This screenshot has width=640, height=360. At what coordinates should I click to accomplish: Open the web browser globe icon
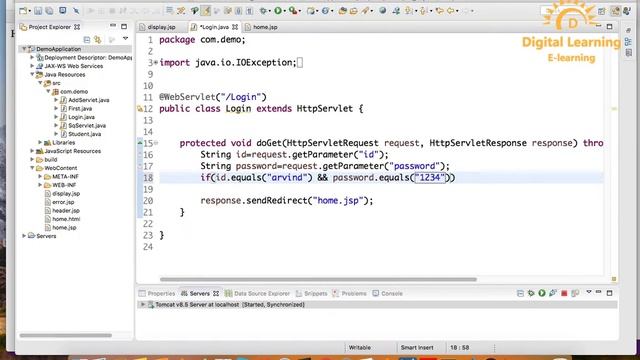point(382,11)
